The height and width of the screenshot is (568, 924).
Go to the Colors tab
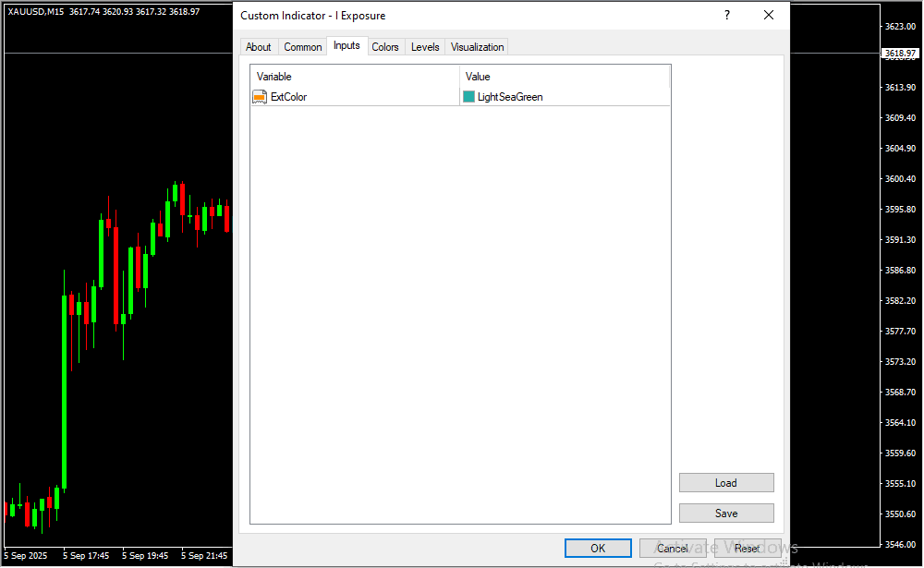click(x=385, y=47)
